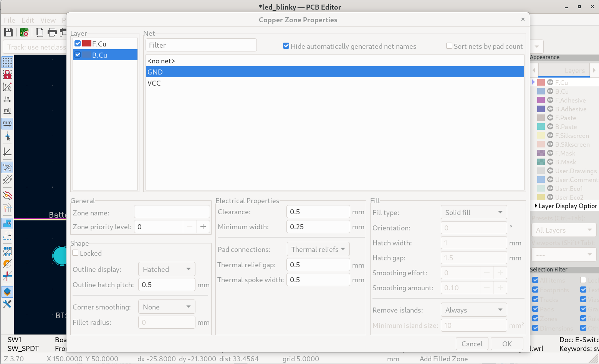Screen dimensions: 599x364
Task: Toggle the layers manager (Appearance panel) icon
Action: 7,292
